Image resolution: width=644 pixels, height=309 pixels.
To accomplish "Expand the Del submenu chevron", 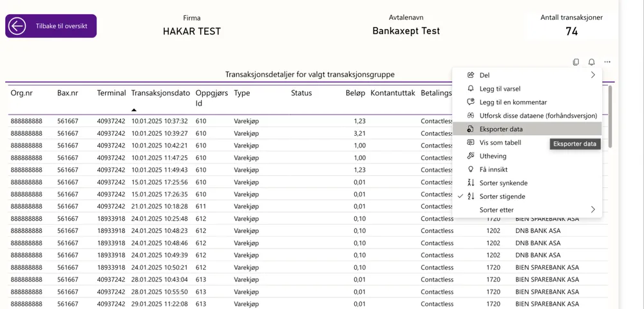I will [x=592, y=75].
